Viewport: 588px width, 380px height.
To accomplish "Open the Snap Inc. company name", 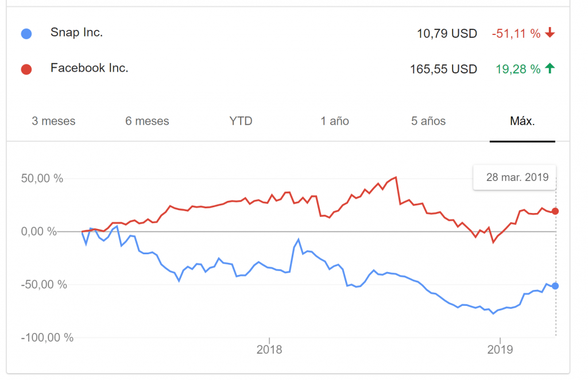I will coord(76,33).
